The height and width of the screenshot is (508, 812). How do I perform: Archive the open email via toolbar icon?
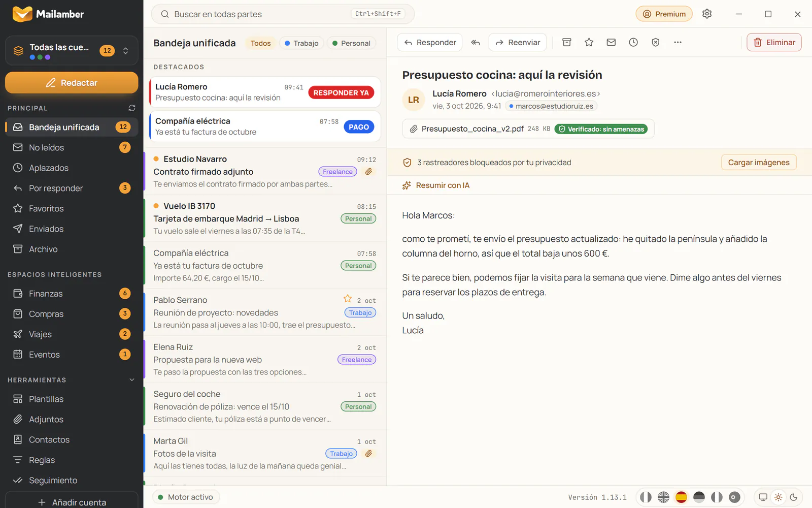567,43
